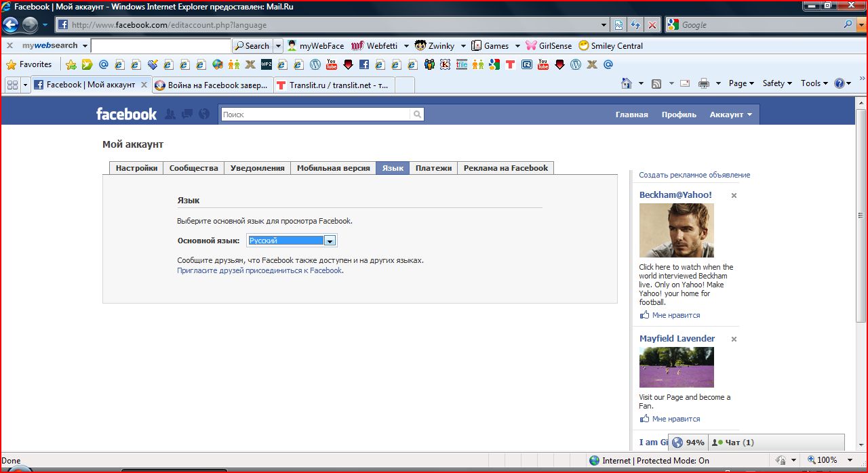Image resolution: width=868 pixels, height=473 pixels.
Task: Click Мне нравится under Mayfield Lavender
Action: 675,419
